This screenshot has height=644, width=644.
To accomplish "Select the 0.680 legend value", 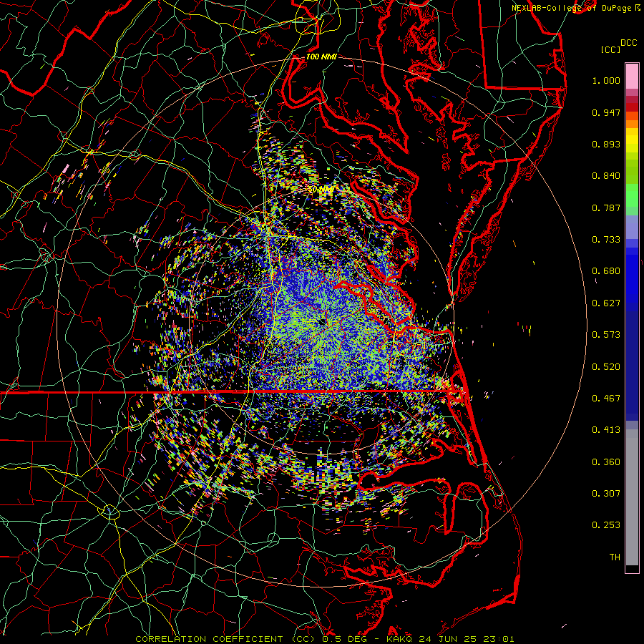I will [x=606, y=271].
